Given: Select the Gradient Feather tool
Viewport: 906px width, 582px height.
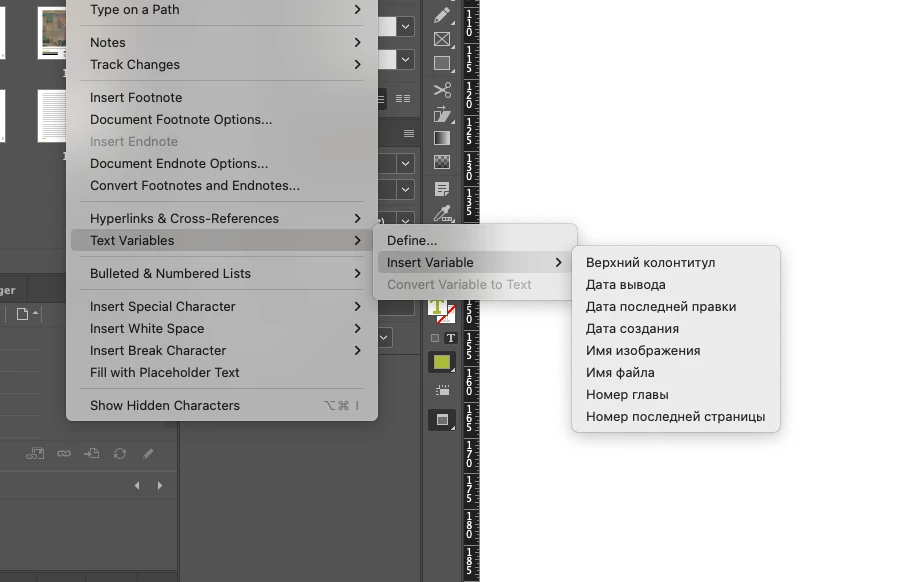Looking at the screenshot, I should [x=442, y=162].
